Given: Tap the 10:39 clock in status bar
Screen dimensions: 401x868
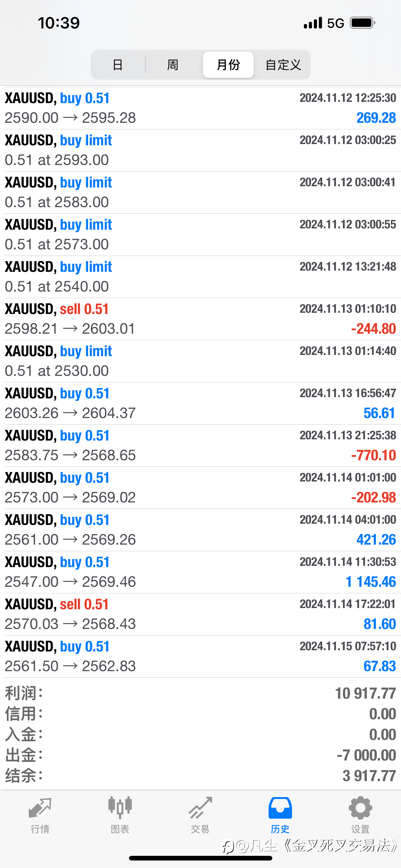Looking at the screenshot, I should pos(59,23).
